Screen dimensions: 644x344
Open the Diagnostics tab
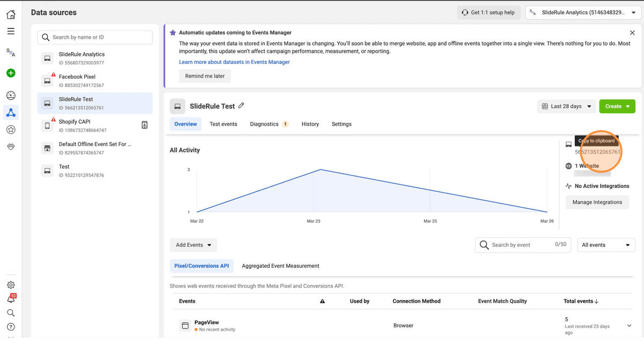pos(269,124)
